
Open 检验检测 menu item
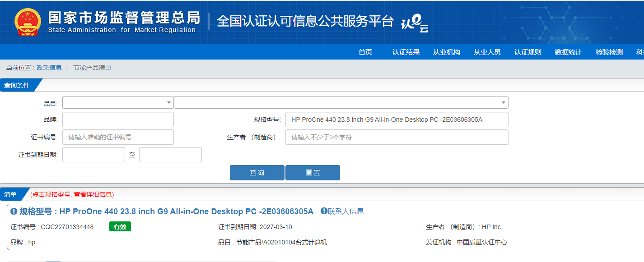pos(609,52)
